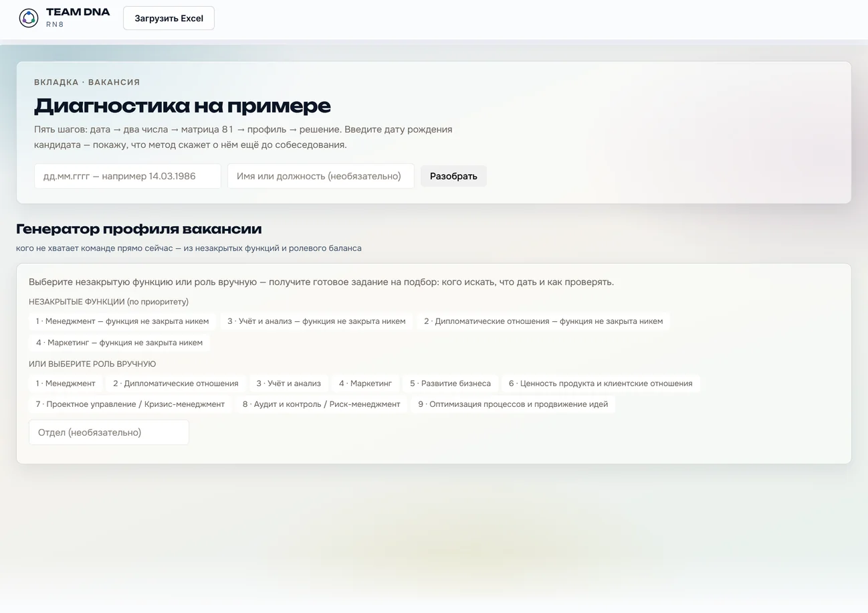Viewport: 868px width, 613px height.
Task: Click the ВКЛАДКА · ВАКАНСИЯ label
Action: (x=87, y=82)
